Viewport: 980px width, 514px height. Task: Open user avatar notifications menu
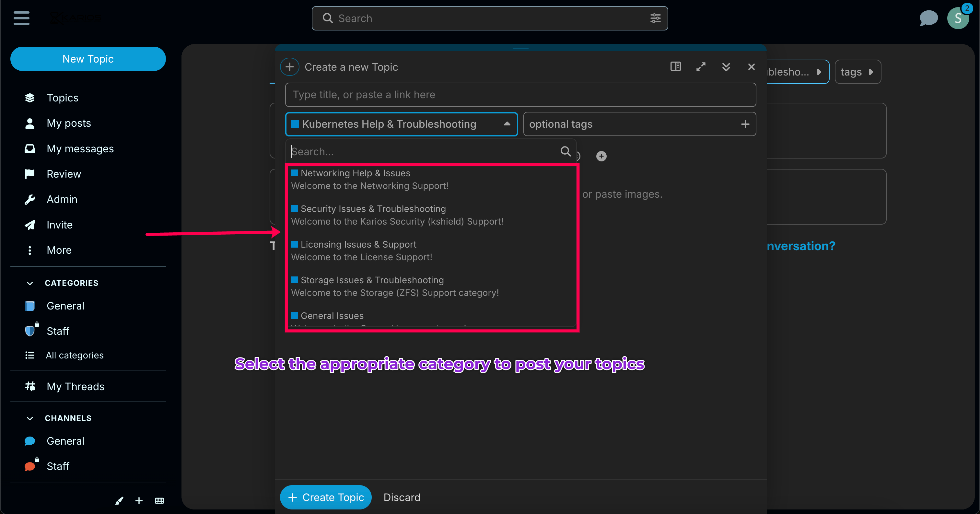[958, 18]
